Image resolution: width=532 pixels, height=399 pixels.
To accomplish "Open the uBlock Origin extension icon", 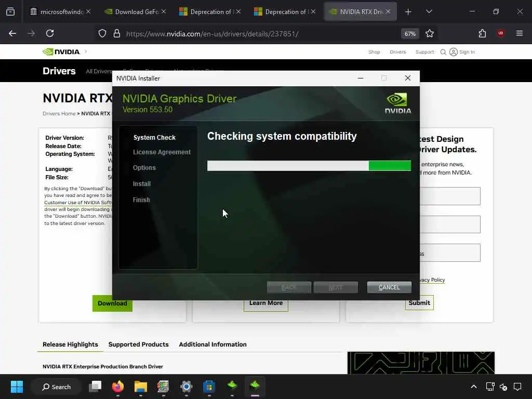I will point(500,33).
